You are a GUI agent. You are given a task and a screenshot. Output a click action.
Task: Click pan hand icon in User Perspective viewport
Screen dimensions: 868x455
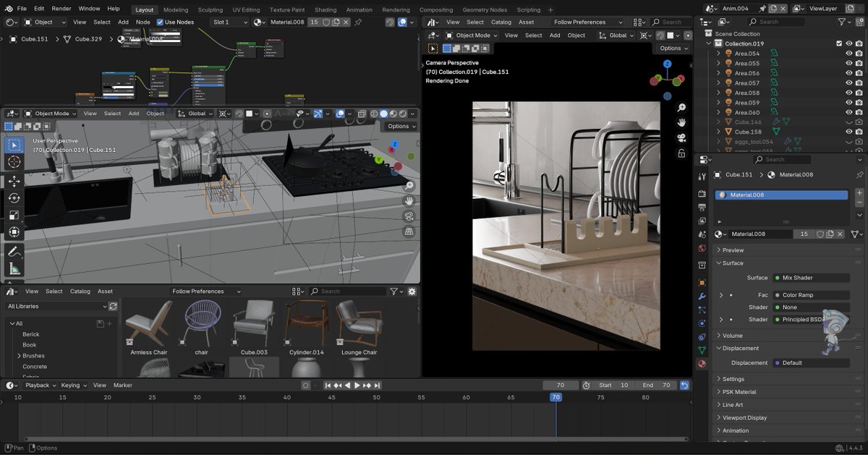(409, 200)
